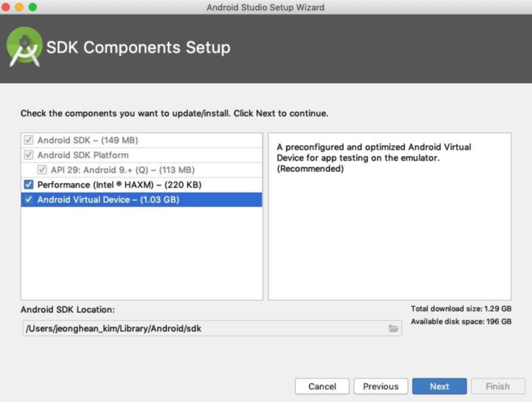Select 'Android Virtual Device – (1.03 GB)' row text
This screenshot has width=532, height=402.
[x=109, y=200]
